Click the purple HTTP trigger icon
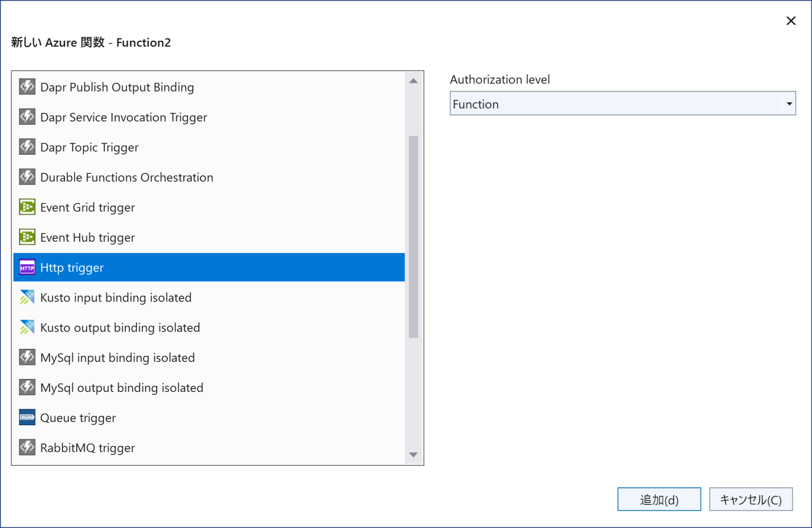Image resolution: width=812 pixels, height=528 pixels. click(27, 267)
